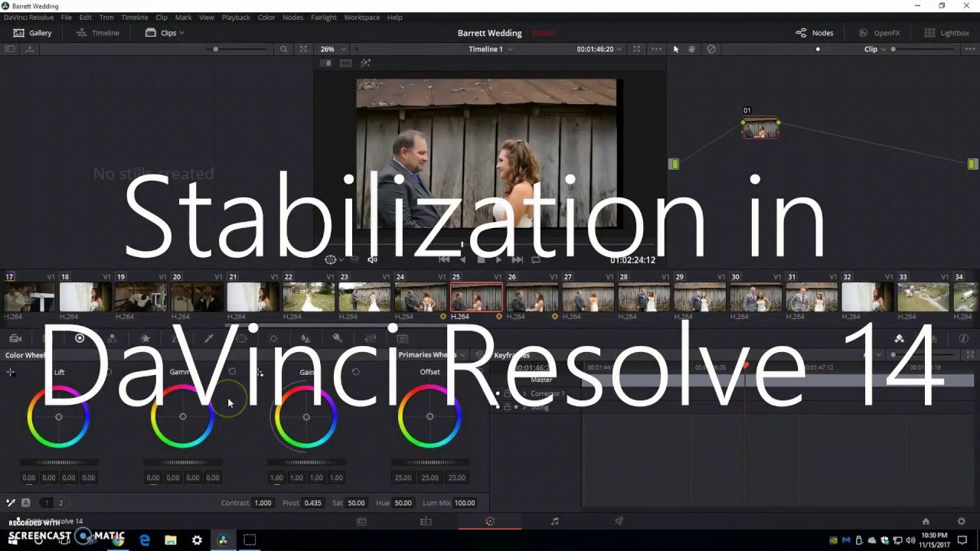
Task: Open the Power Window palette icon
Action: [x=241, y=338]
